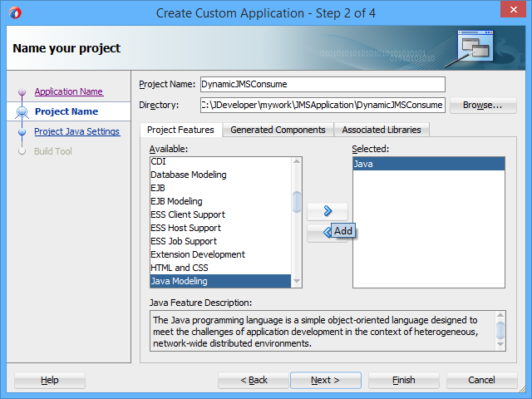Select Java Modeling in Available list
This screenshot has height=399, width=532.
coord(220,281)
